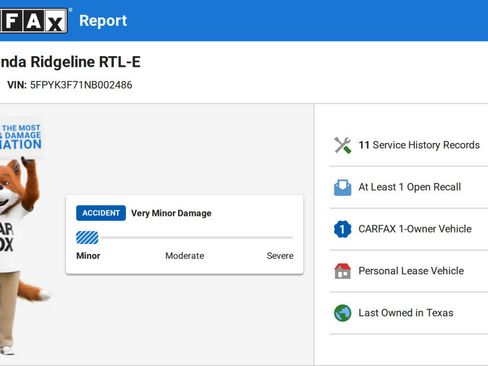This screenshot has height=366, width=488.
Task: Click the Moderate severity label
Action: [x=185, y=256]
